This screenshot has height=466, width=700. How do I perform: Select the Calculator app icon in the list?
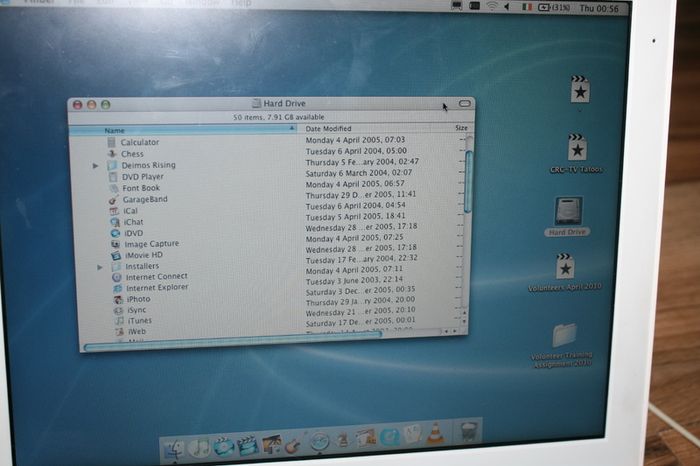pos(112,142)
